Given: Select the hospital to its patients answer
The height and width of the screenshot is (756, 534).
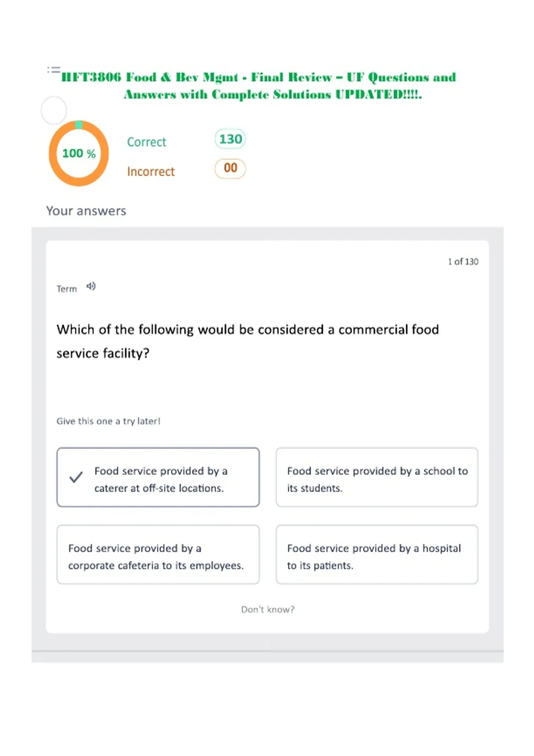Looking at the screenshot, I should point(377,555).
